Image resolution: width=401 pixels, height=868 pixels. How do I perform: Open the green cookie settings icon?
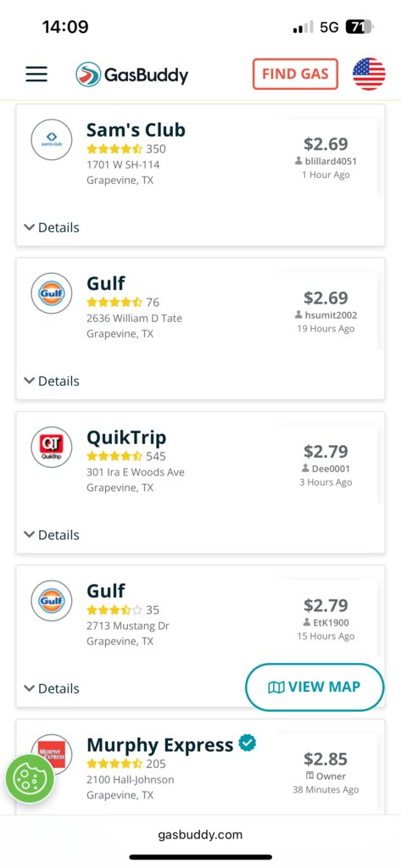[30, 779]
